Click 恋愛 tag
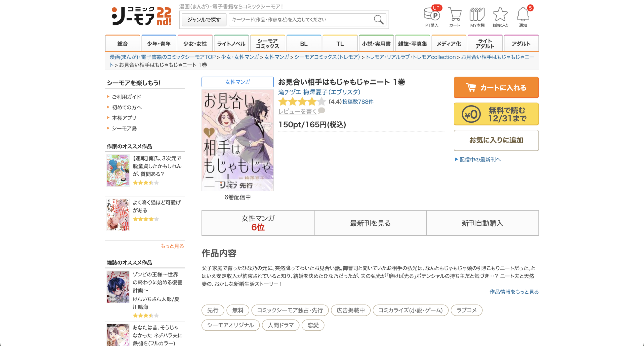The height and width of the screenshot is (346, 644). [x=313, y=325]
